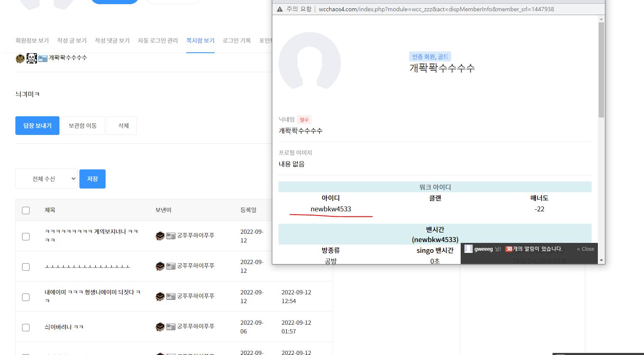Switch to 작성 글 보기 tab
Image resolution: width=644 pixels, height=355 pixels.
click(72, 41)
